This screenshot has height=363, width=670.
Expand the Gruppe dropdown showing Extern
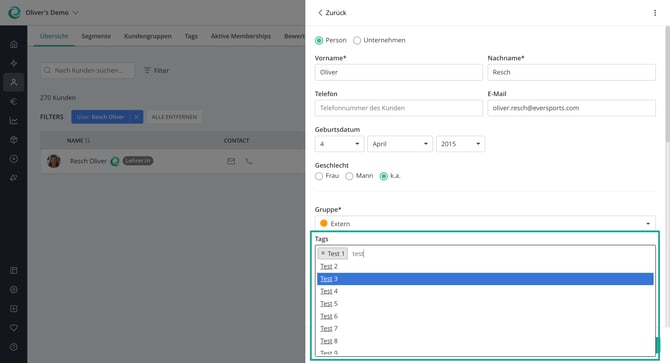pos(485,223)
